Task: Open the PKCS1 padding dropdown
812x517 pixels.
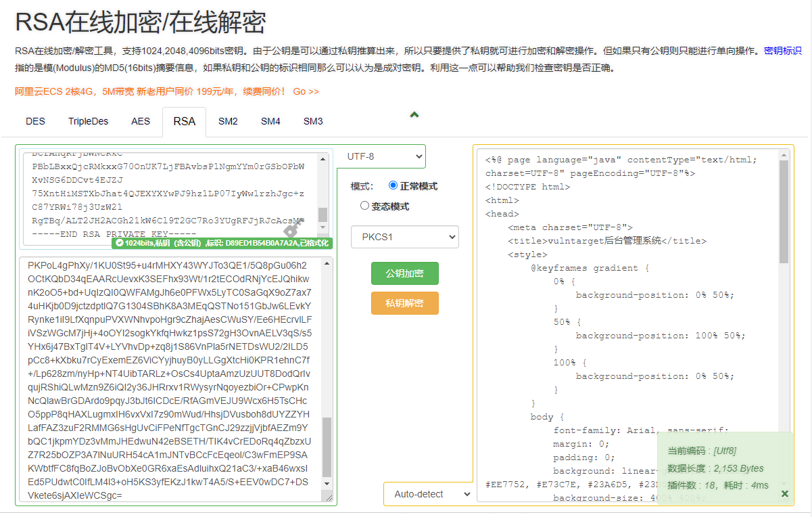Action: coord(405,237)
